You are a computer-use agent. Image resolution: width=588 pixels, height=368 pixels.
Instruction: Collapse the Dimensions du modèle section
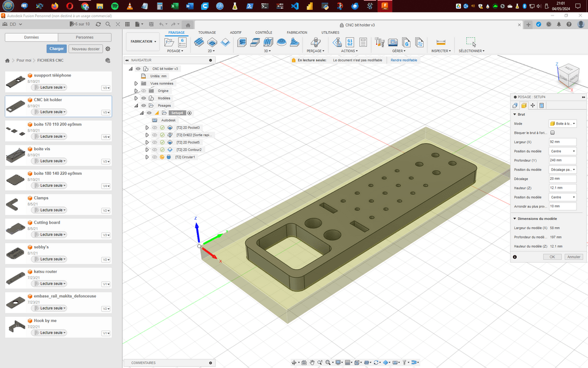[x=515, y=218]
